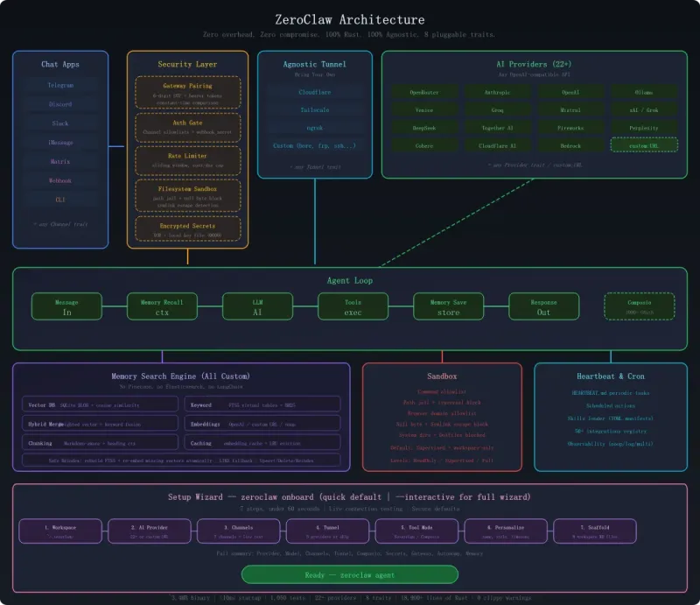Select the Rate Limiter box
Screen dimensions: 700x605
click(x=187, y=160)
